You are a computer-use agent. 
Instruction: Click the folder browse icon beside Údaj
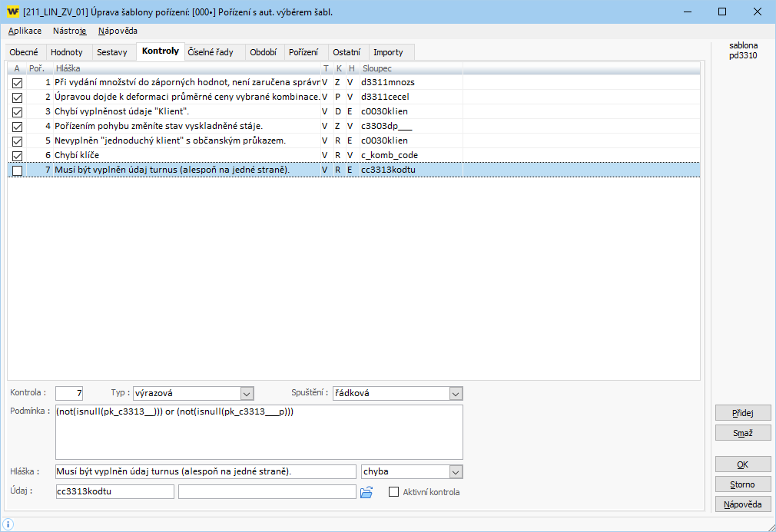coord(366,492)
